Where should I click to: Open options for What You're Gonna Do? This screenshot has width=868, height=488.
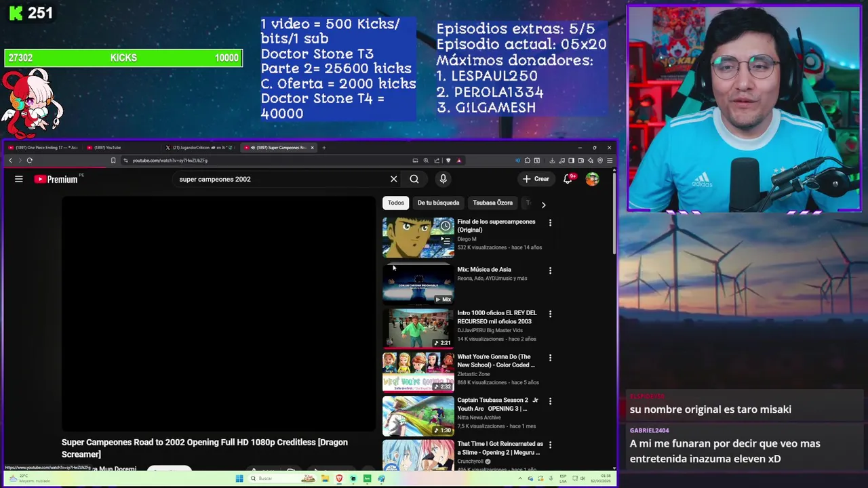[x=550, y=357]
